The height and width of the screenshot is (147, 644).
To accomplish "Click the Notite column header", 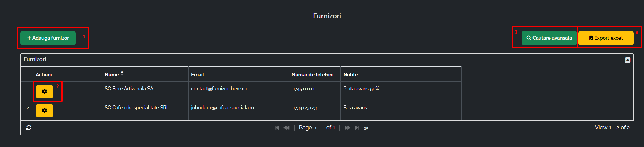I will [x=350, y=75].
